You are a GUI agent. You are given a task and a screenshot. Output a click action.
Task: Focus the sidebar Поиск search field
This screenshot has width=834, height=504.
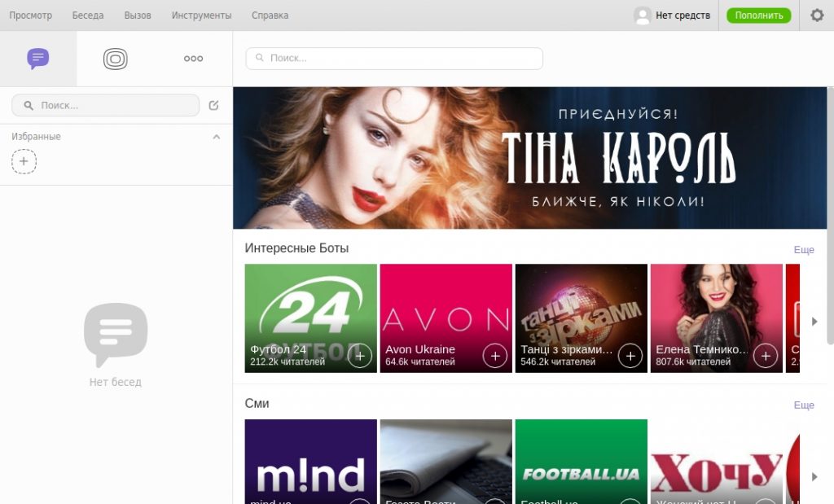(x=105, y=105)
